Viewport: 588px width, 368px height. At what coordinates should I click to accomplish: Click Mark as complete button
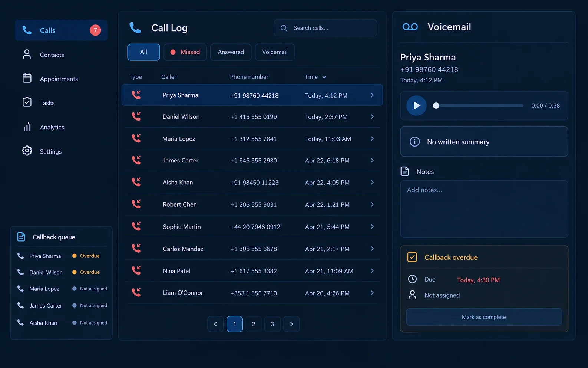pyautogui.click(x=484, y=317)
